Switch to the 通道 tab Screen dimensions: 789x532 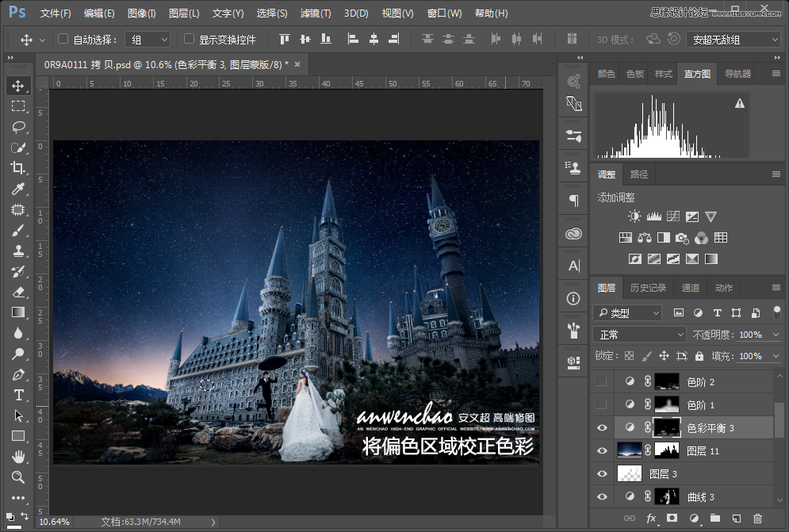(x=691, y=288)
